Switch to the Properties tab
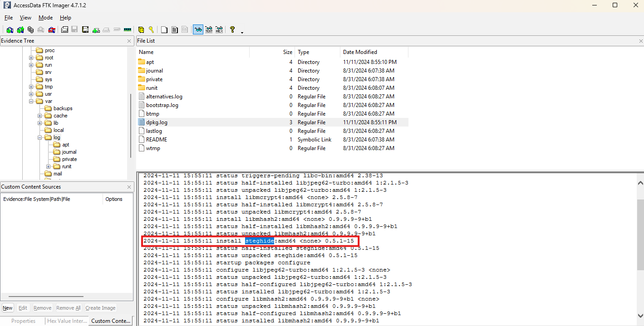This screenshot has height=326, width=644. [23, 321]
